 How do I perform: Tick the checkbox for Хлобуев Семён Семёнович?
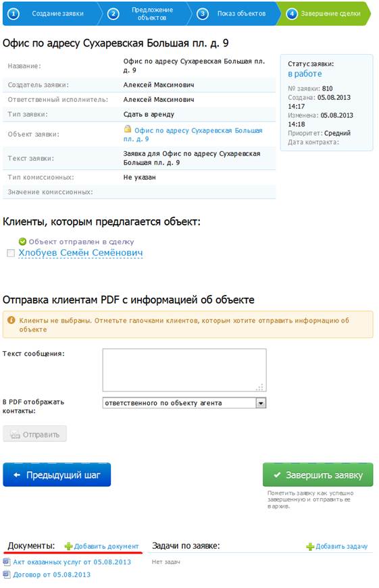coord(11,253)
